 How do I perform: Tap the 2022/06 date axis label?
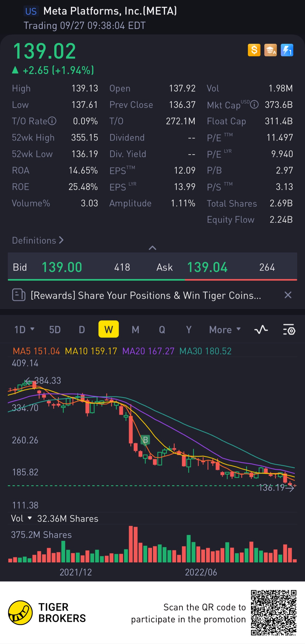(201, 572)
